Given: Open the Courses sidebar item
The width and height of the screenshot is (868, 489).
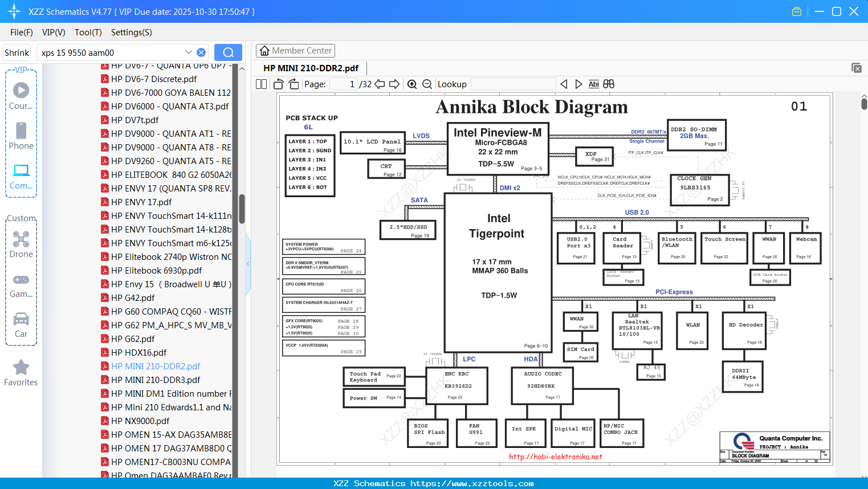Looking at the screenshot, I should click(x=21, y=96).
